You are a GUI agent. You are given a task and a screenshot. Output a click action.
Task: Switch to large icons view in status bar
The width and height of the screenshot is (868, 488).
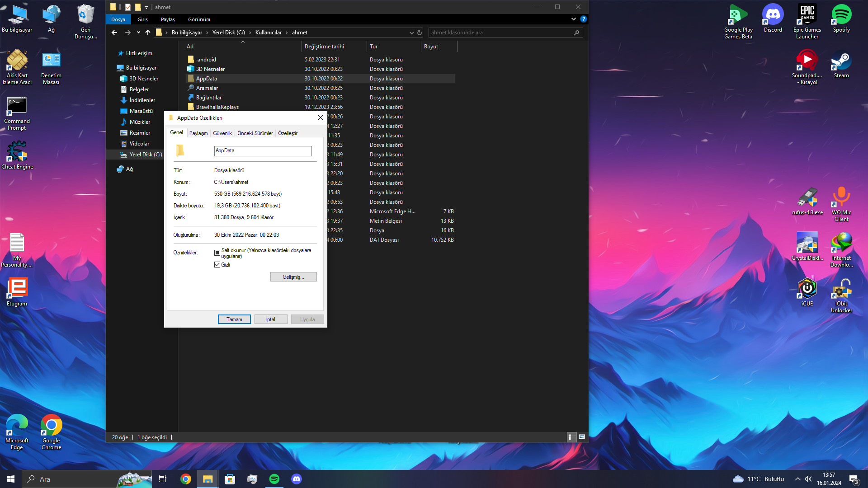tap(582, 437)
